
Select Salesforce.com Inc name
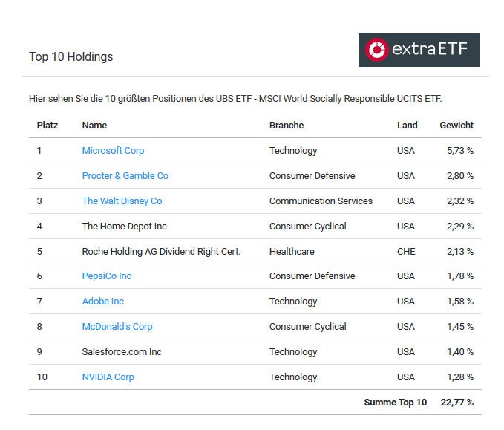(x=122, y=352)
